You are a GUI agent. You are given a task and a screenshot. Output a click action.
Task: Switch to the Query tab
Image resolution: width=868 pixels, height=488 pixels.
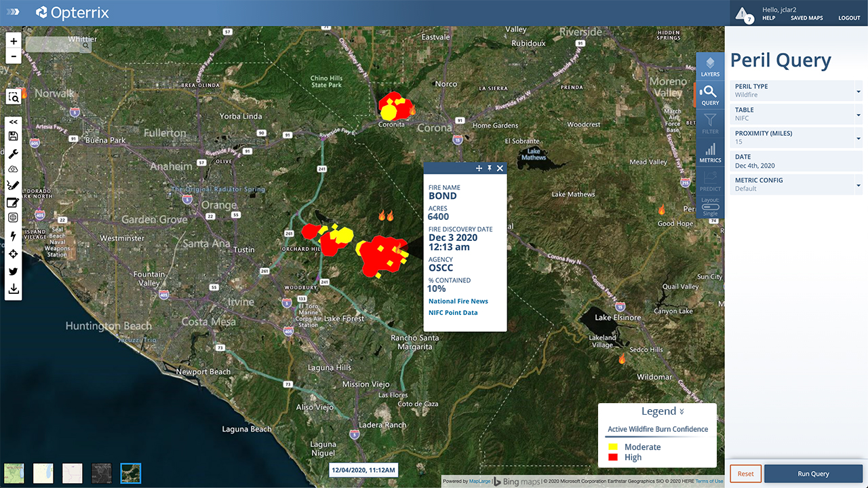[x=709, y=95]
